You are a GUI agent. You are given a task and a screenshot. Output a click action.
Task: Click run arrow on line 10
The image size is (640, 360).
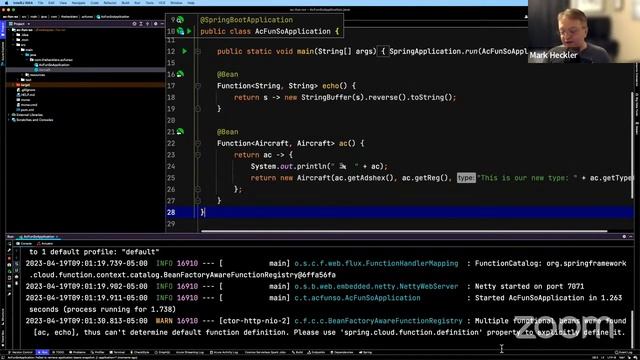tap(189, 31)
